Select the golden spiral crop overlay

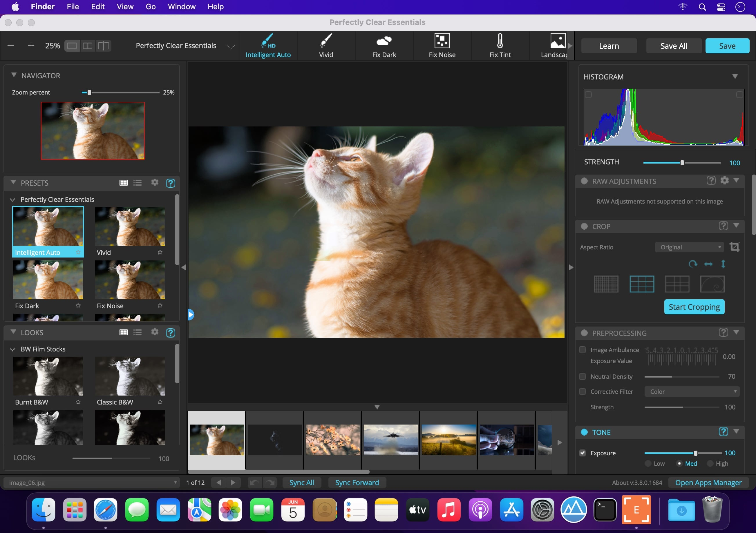click(x=712, y=284)
